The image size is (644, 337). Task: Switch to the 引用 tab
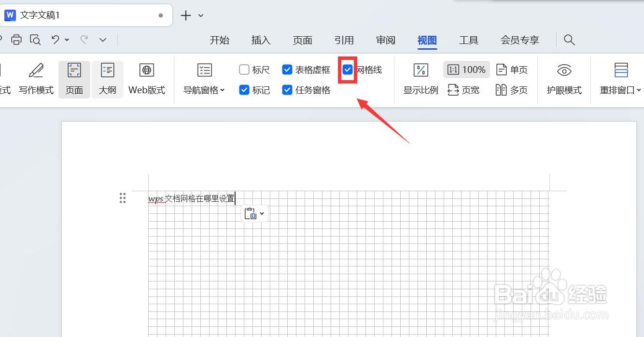344,40
